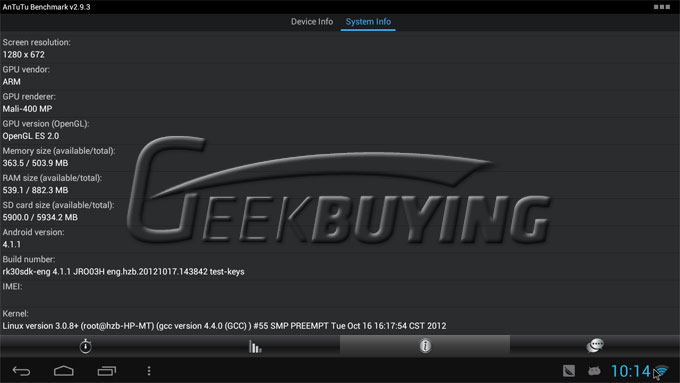The height and width of the screenshot is (383, 680).
Task: Click the 10:14 clock in system bar
Action: [631, 371]
